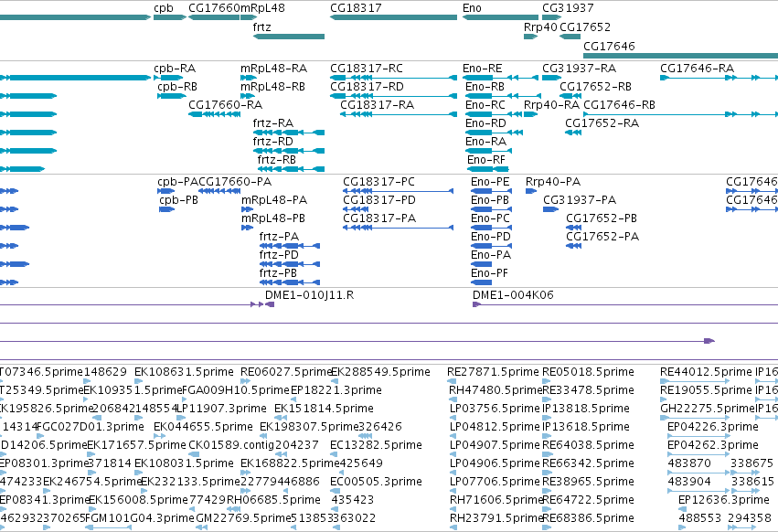Screen dimensions: 778x532
Task: Select protein cpb-PA
Action: (x=177, y=182)
